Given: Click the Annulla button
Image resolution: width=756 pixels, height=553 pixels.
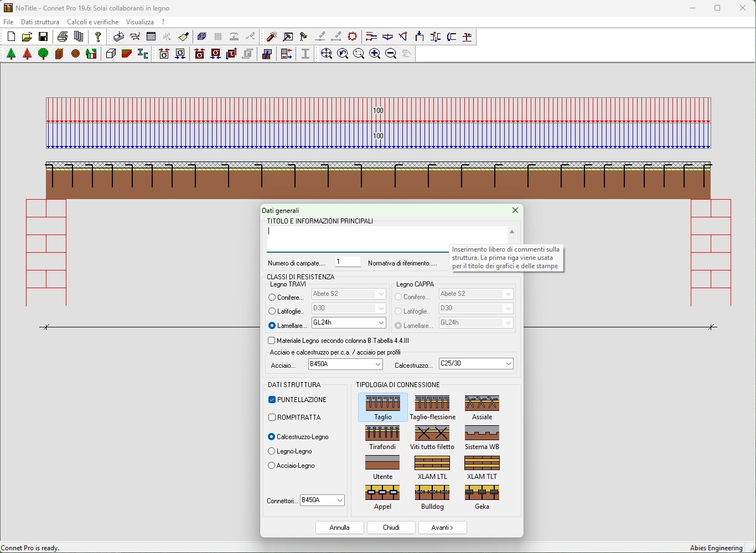Looking at the screenshot, I should tap(340, 528).
